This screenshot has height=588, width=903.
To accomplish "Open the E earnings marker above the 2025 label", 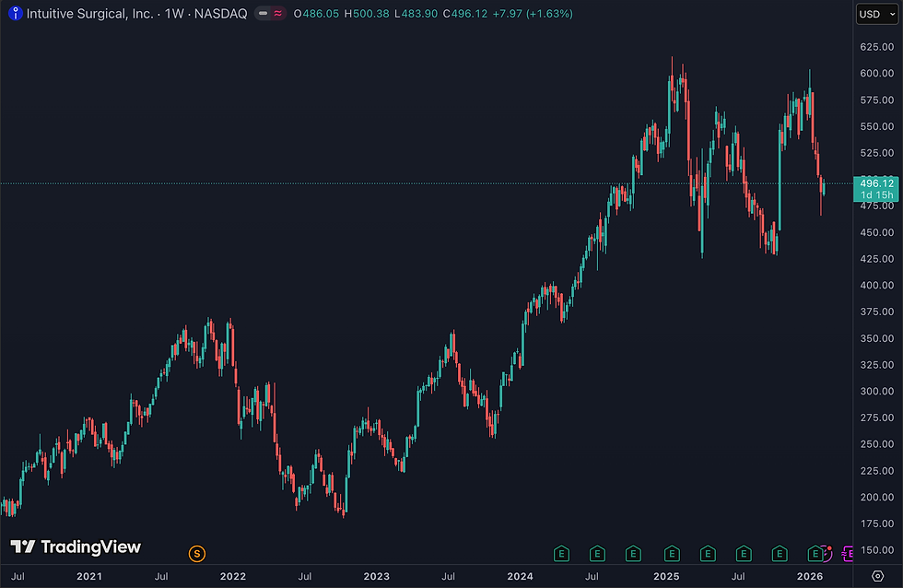I will (672, 554).
